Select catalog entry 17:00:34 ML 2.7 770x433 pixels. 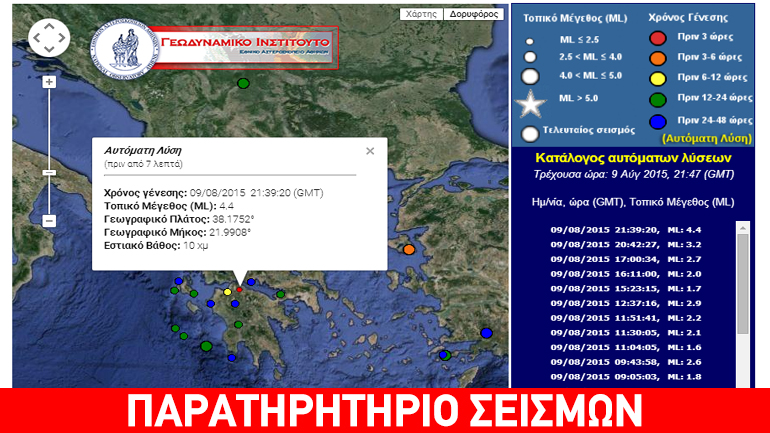626,259
